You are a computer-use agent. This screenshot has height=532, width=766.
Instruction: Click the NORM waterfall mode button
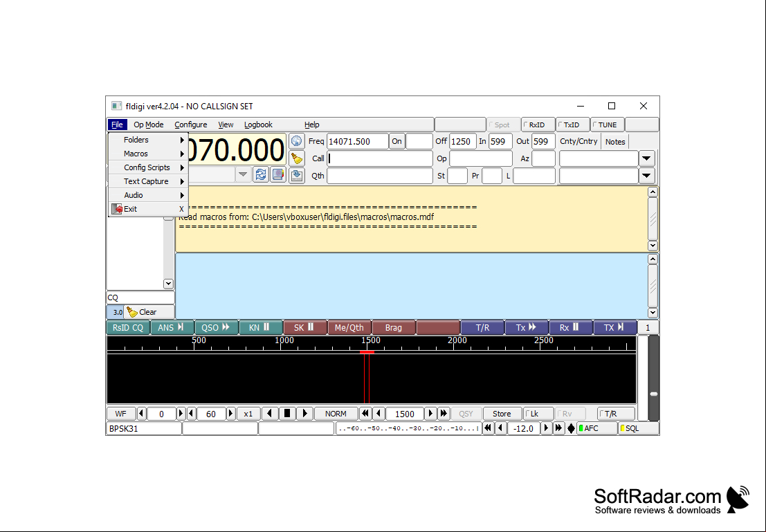click(336, 413)
